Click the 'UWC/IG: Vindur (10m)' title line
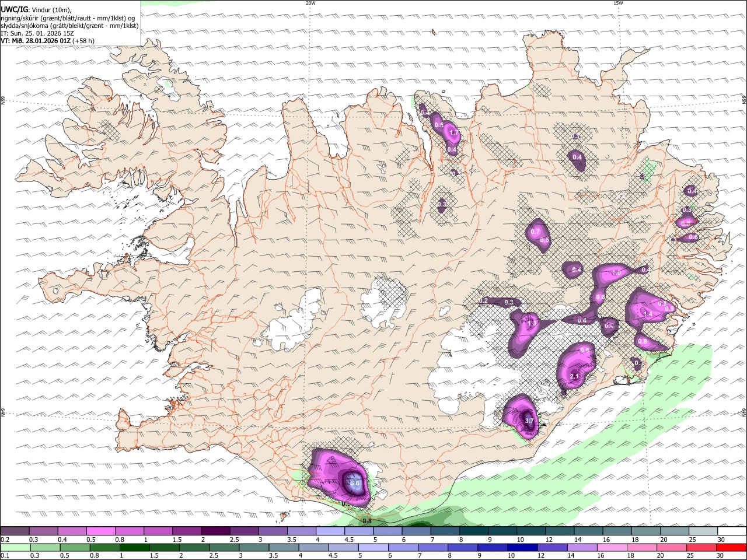Screen dimensions: 747x560 pyautogui.click(x=36, y=9)
